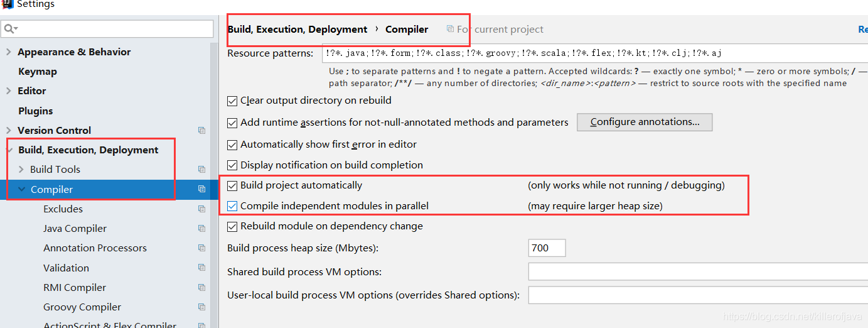Click the Configure annotations button
The height and width of the screenshot is (328, 868).
point(645,122)
